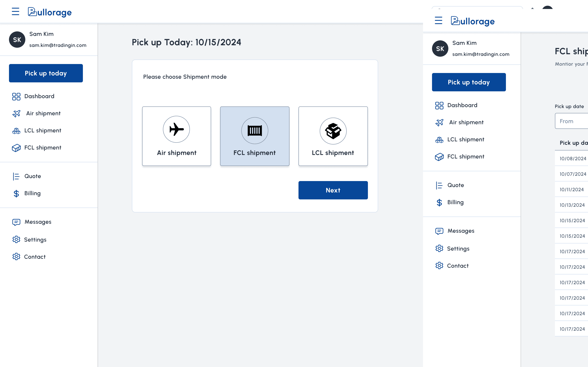The width and height of the screenshot is (588, 367).
Task: Click the hamburger menu icon in left header
Action: 16,11
